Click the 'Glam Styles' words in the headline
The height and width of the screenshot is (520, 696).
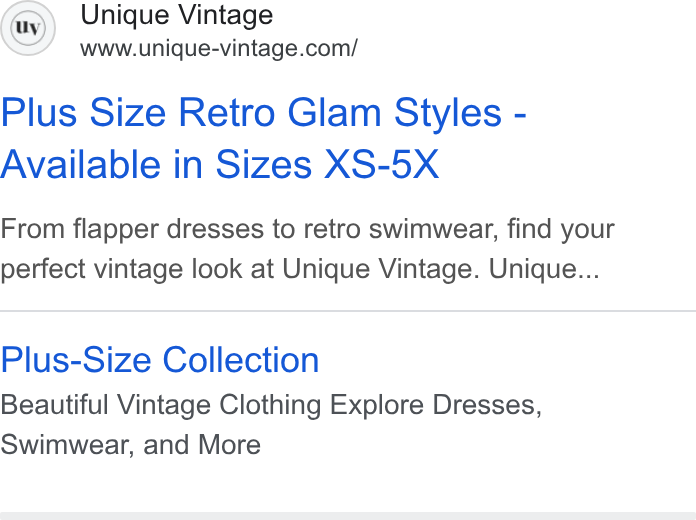coord(395,113)
